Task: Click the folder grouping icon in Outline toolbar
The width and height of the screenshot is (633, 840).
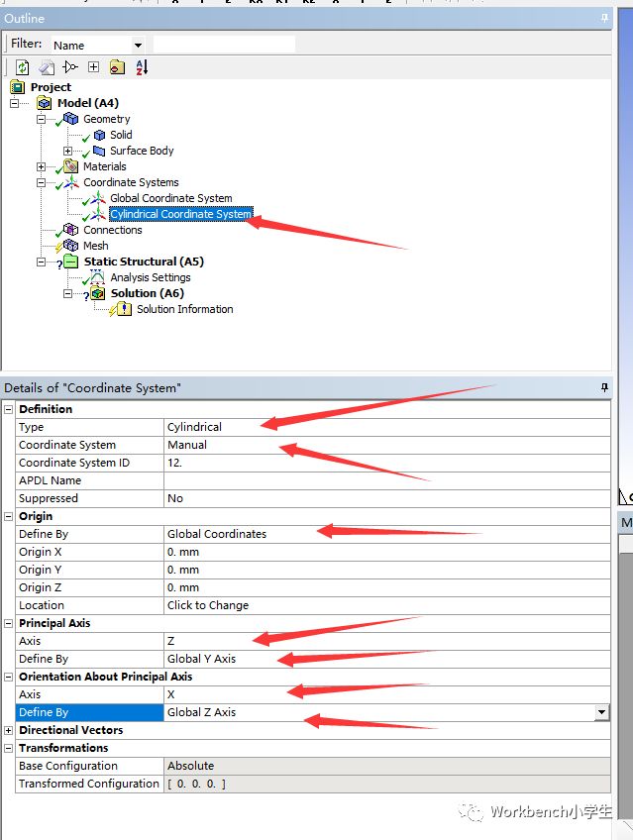Action: (117, 67)
